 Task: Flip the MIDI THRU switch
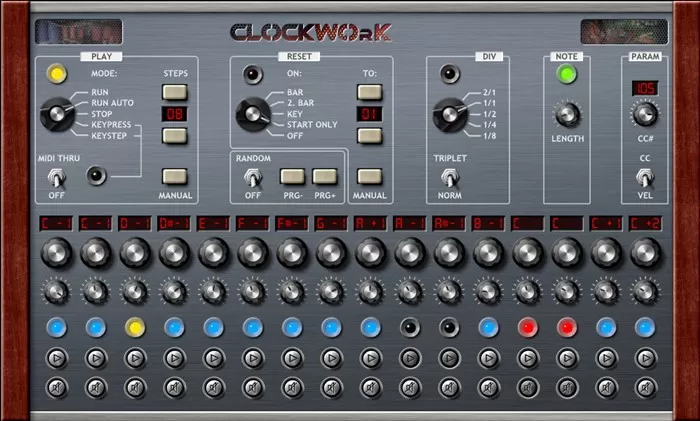point(57,178)
